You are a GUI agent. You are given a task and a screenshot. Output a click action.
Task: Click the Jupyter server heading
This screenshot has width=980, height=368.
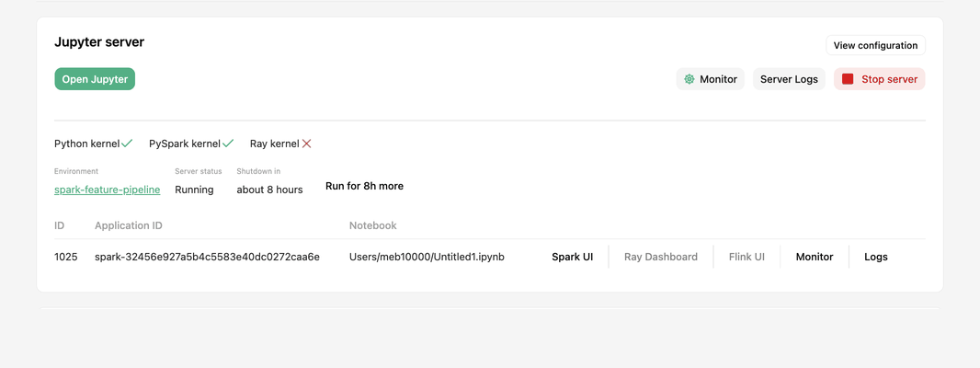[x=99, y=42]
